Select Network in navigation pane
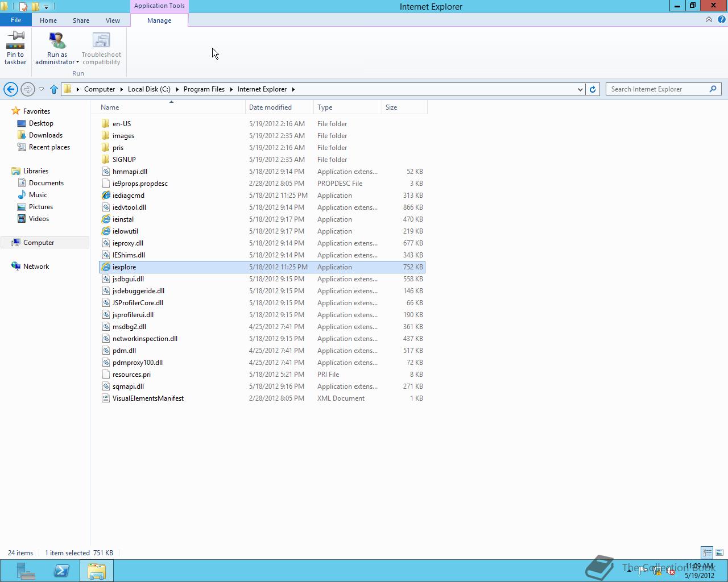This screenshot has width=728, height=582. pos(36,267)
